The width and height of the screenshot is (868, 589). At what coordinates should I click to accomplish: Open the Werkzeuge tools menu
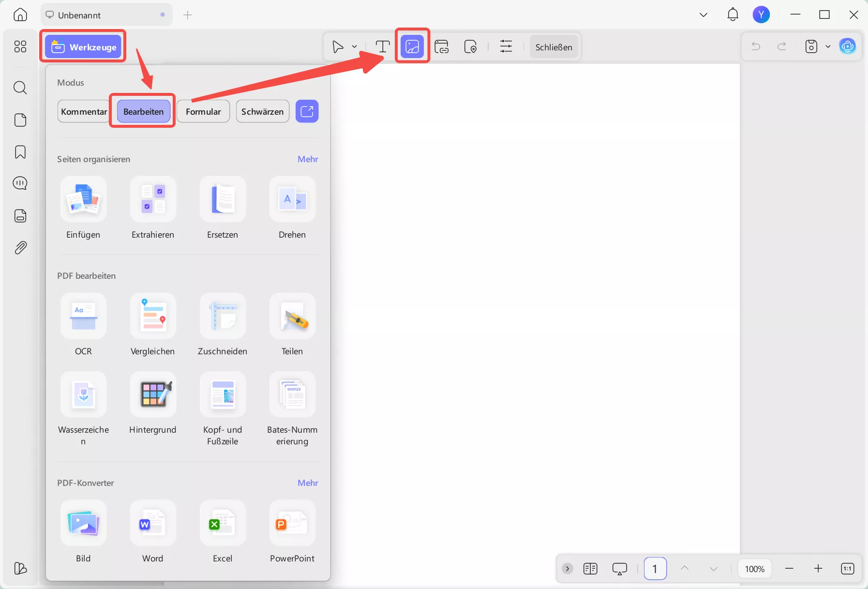pos(83,46)
